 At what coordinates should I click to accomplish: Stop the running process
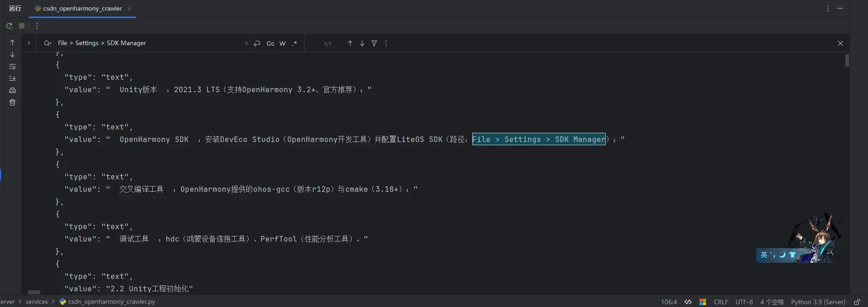point(22,26)
